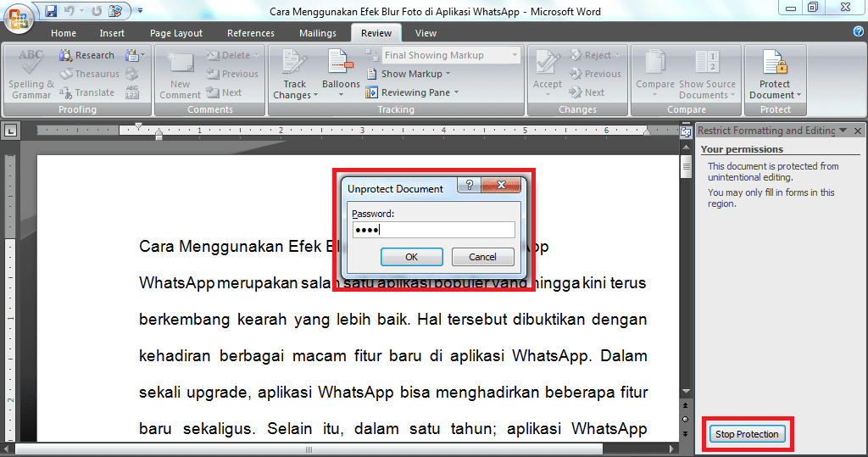Expand the Final Showing Markup dropdown
Viewport: 868px width, 457px height.
point(514,55)
